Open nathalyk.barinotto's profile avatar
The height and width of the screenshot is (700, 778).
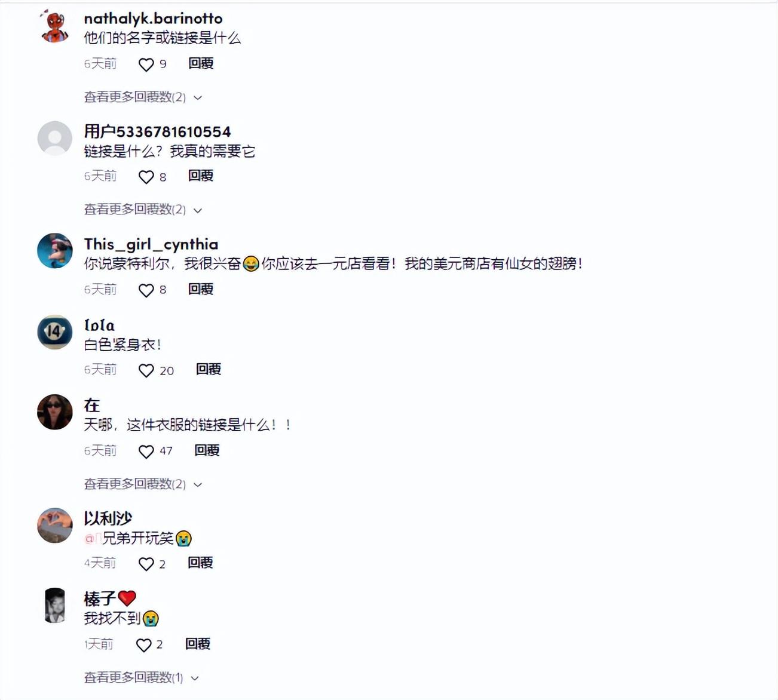(54, 26)
